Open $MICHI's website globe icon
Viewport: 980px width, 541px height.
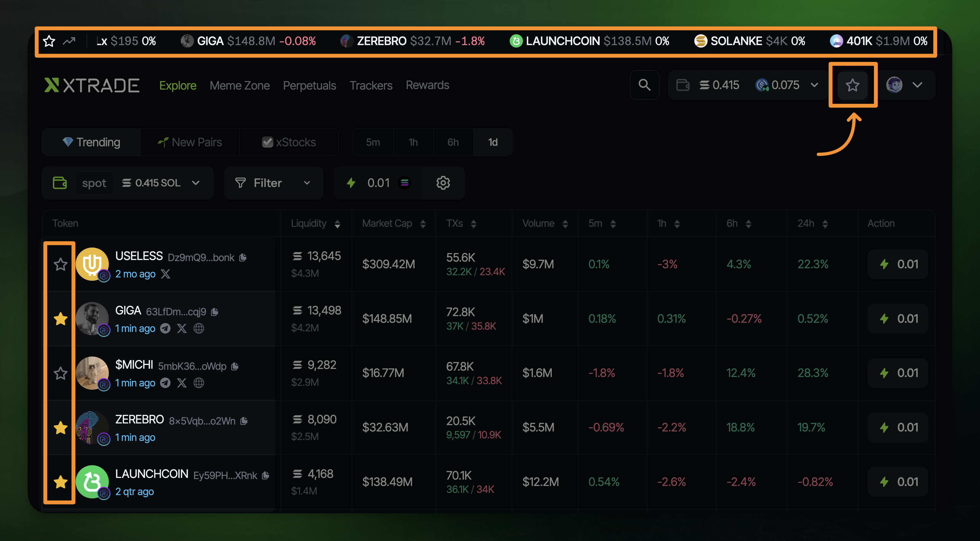[x=198, y=383]
